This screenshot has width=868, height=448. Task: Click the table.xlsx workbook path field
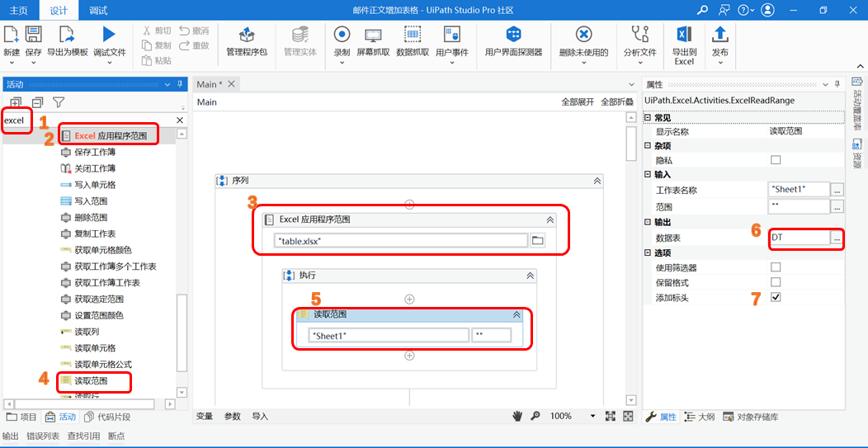click(401, 240)
